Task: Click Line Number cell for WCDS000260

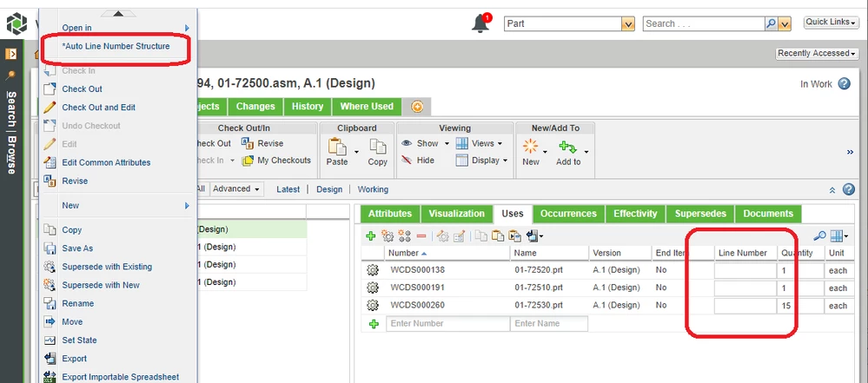Action: point(745,306)
